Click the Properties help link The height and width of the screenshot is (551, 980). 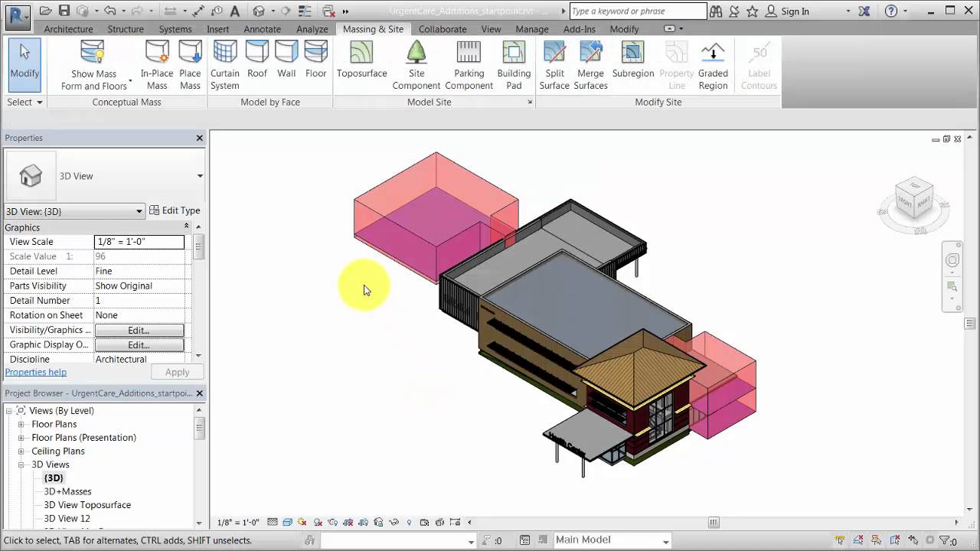(35, 372)
